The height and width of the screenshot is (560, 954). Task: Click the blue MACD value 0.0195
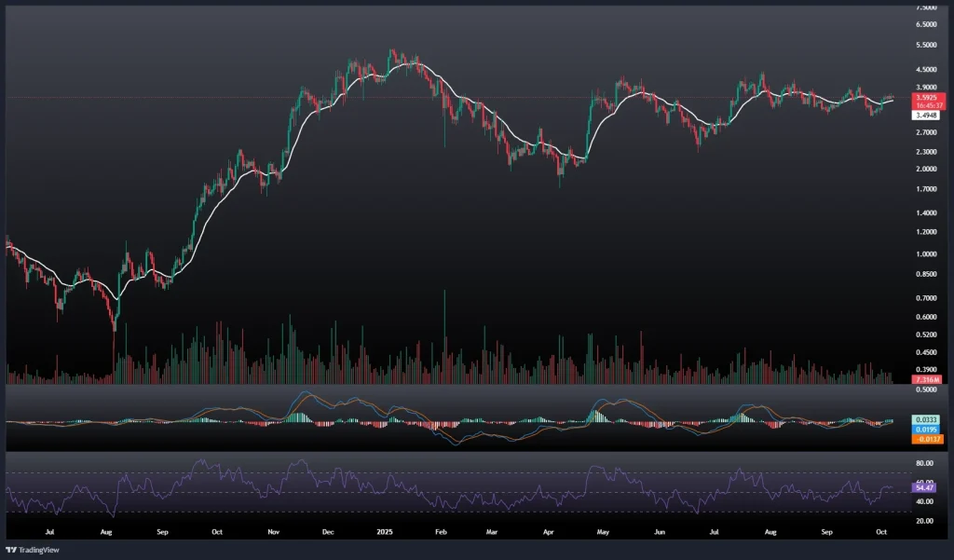pos(926,430)
